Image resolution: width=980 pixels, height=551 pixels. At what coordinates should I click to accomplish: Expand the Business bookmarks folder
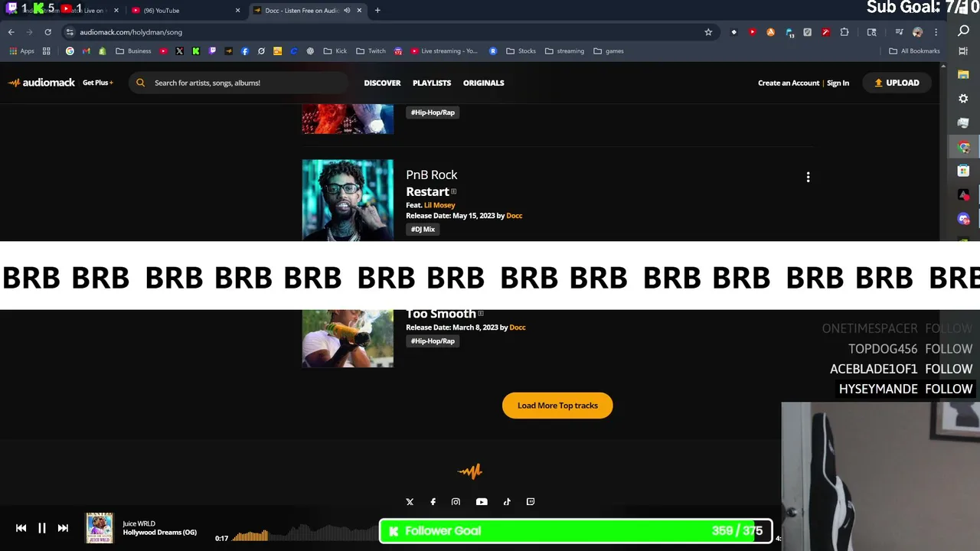pyautogui.click(x=134, y=51)
